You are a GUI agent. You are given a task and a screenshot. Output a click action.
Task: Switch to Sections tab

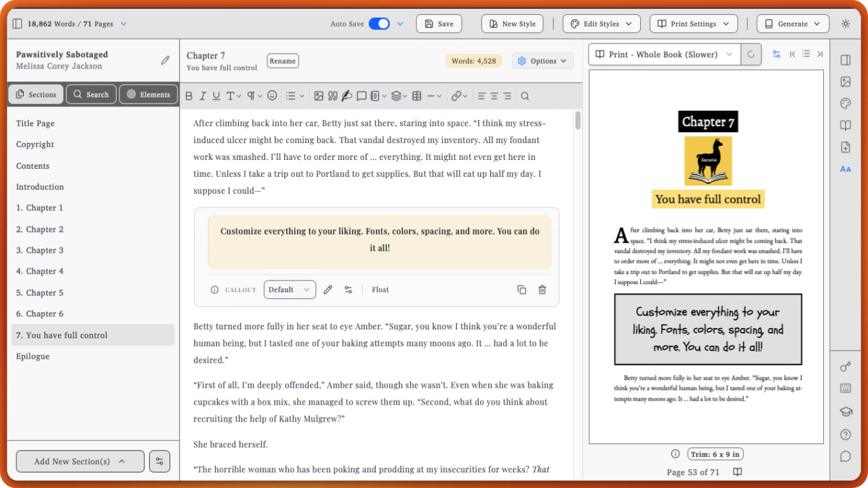pyautogui.click(x=36, y=94)
